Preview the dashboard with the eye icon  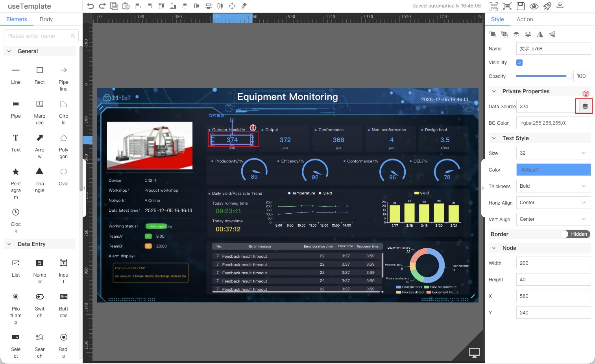(534, 6)
